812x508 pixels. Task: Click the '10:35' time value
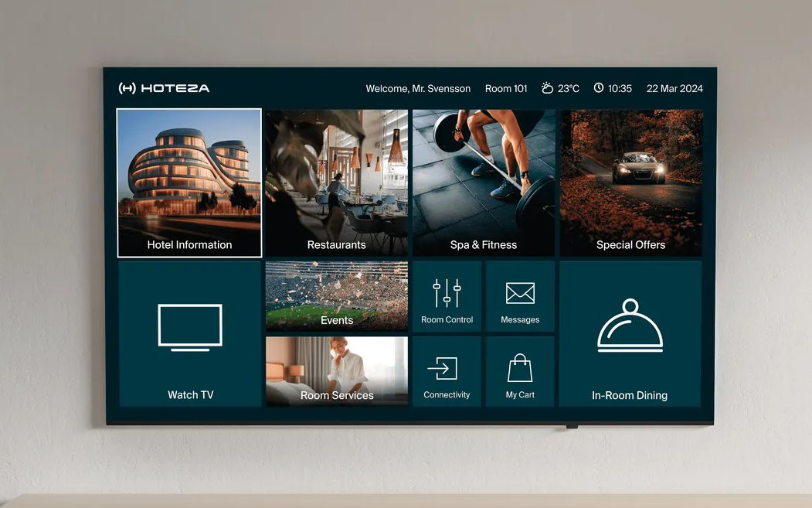[x=620, y=89]
